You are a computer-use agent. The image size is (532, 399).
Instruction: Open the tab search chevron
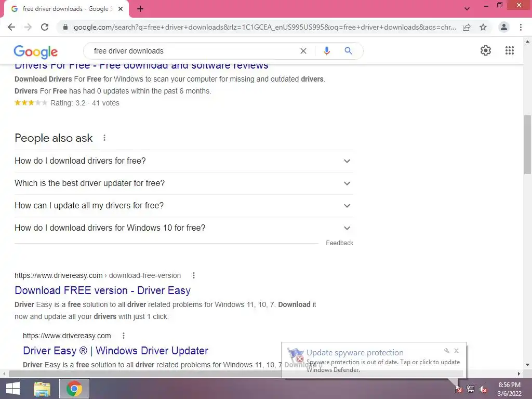pos(467,9)
